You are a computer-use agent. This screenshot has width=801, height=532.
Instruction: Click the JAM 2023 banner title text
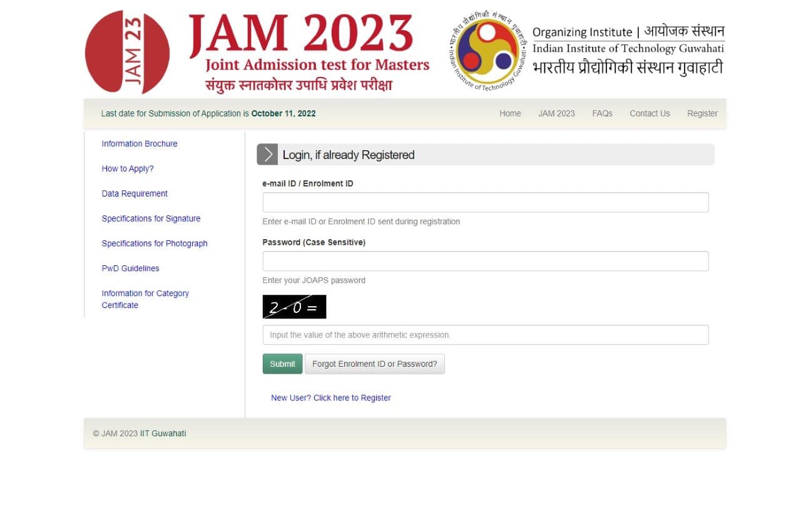[300, 33]
